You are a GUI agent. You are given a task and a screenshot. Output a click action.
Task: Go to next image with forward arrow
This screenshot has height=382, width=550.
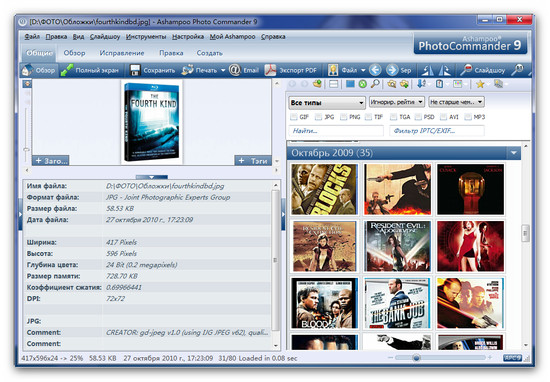pos(392,70)
